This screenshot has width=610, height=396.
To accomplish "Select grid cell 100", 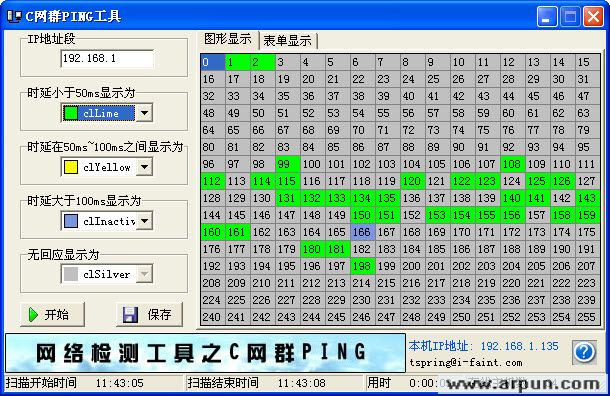I will (313, 164).
